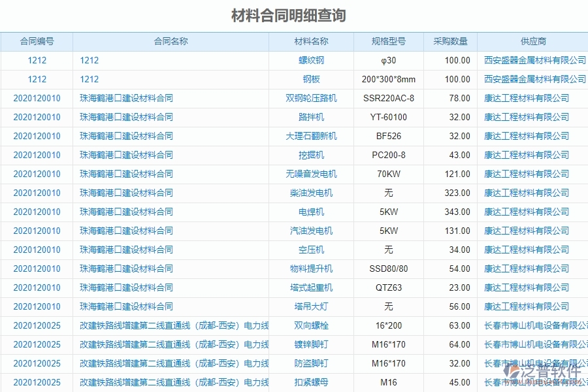
Task: Select the 材料名称 column header
Action: click(x=312, y=41)
